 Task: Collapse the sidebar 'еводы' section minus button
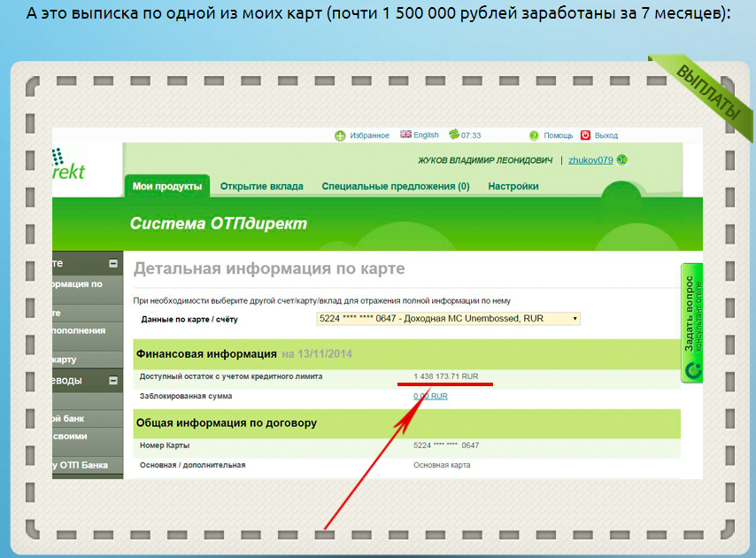(x=113, y=381)
